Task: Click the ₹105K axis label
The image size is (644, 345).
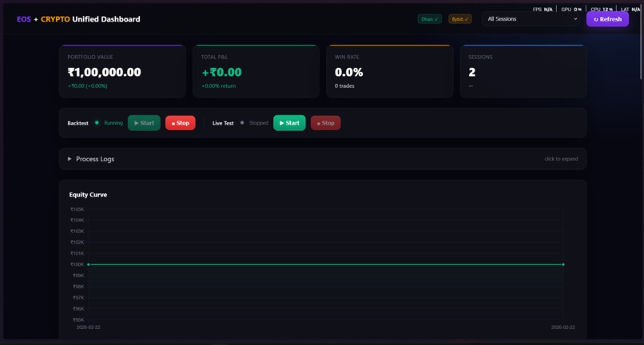Action: point(78,209)
